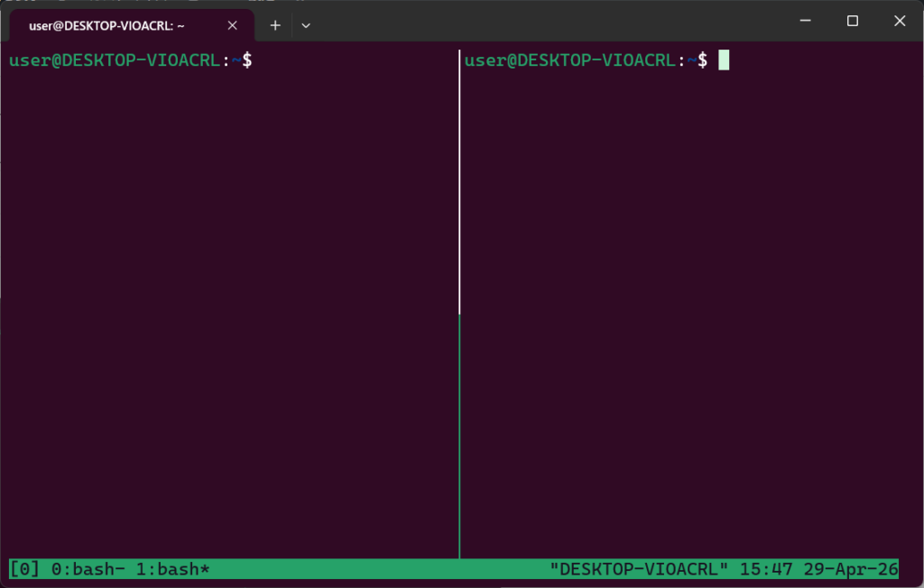Switch to tmux window 0:bash-
The width and height of the screenshot is (924, 588).
click(x=80, y=569)
